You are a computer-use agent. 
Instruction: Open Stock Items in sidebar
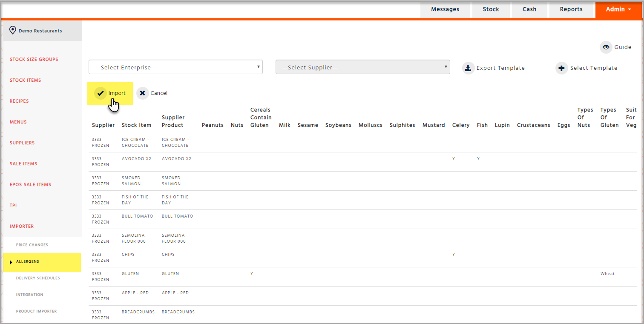pos(26,80)
